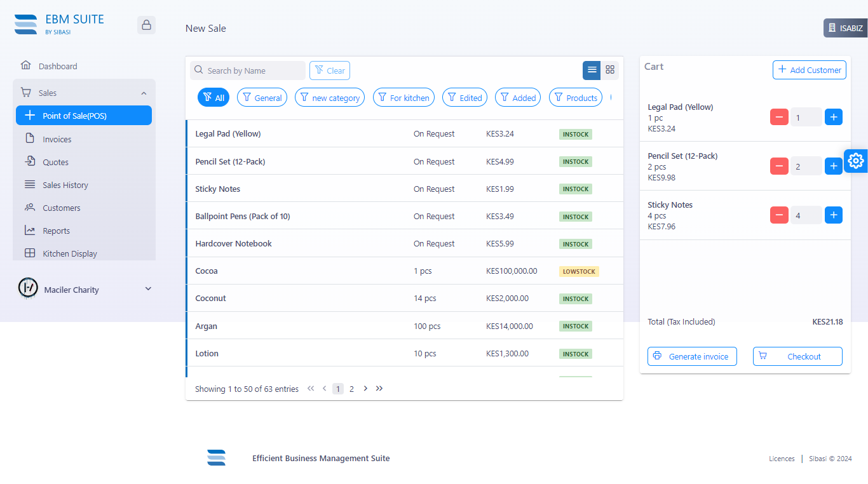Toggle the 'Products' filter on
The height and width of the screenshot is (484, 868).
click(x=575, y=97)
